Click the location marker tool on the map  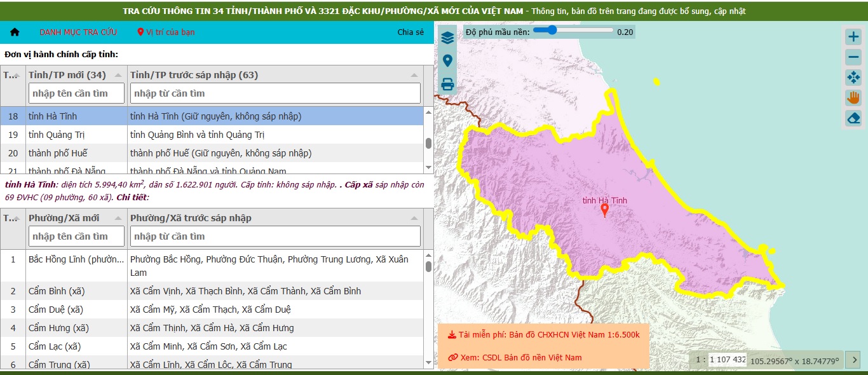pyautogui.click(x=447, y=61)
